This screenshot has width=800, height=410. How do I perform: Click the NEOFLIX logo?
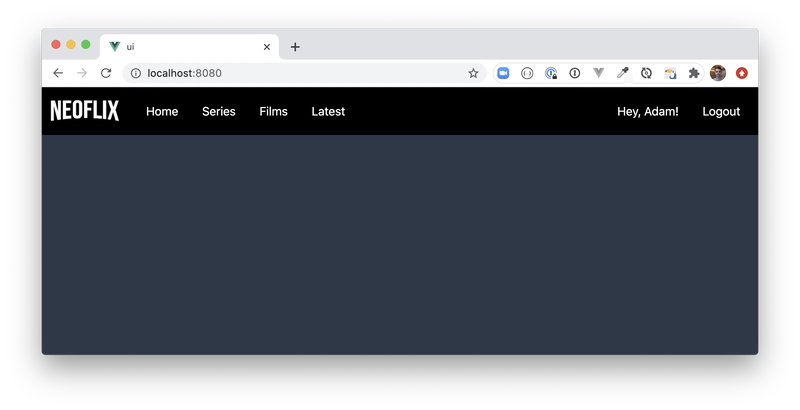[85, 111]
